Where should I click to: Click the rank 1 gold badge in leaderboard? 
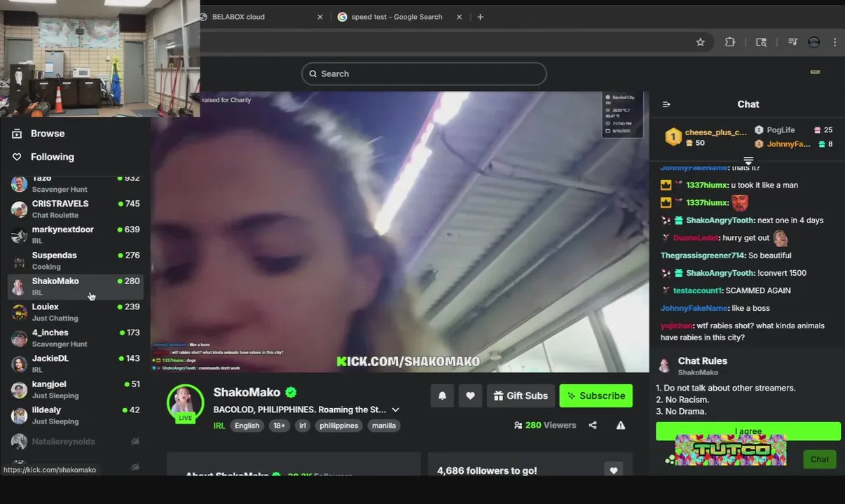pyautogui.click(x=673, y=136)
